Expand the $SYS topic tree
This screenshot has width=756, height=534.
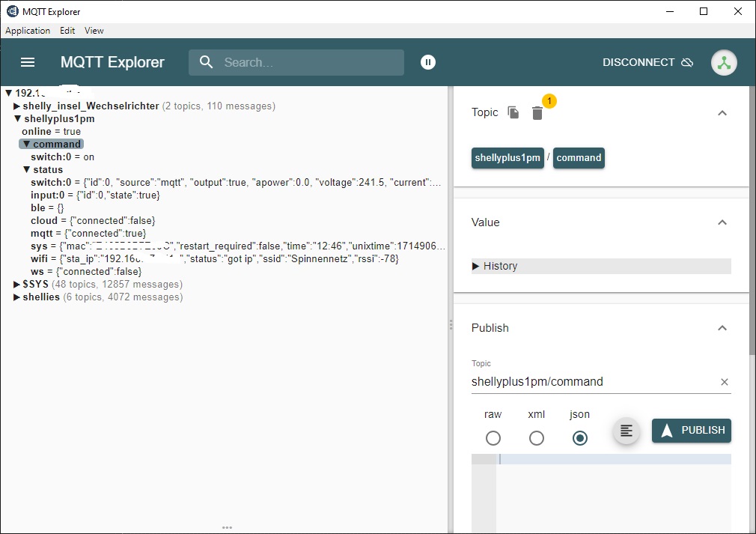[x=17, y=285]
